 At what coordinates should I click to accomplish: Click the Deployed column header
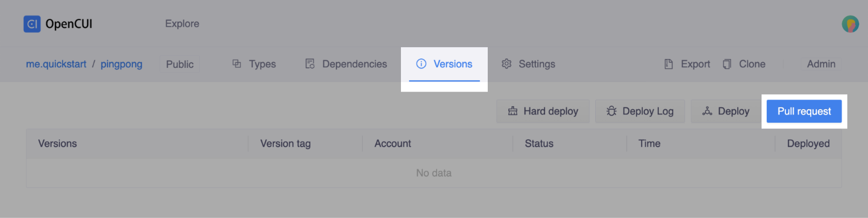[x=808, y=144]
